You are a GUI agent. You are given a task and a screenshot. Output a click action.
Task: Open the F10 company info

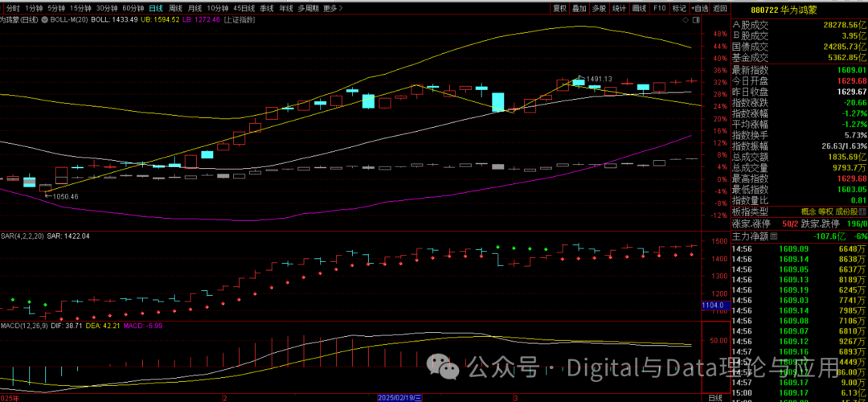pos(659,8)
